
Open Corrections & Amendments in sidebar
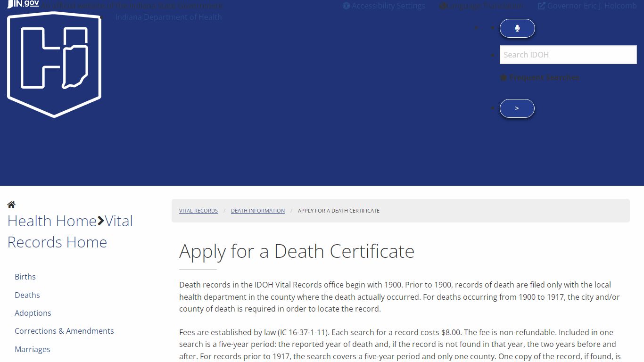pos(64,331)
